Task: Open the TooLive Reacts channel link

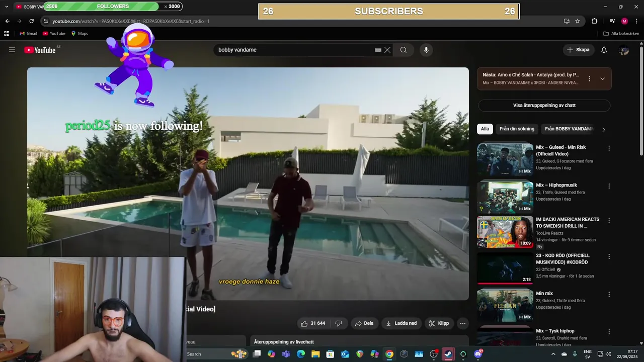Action: tap(550, 233)
